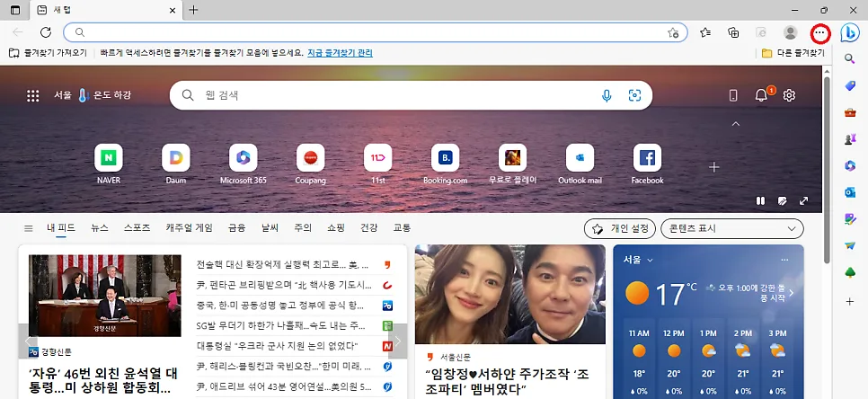868x399 pixels.
Task: Close the 새 탭 tab
Action: pyautogui.click(x=173, y=10)
